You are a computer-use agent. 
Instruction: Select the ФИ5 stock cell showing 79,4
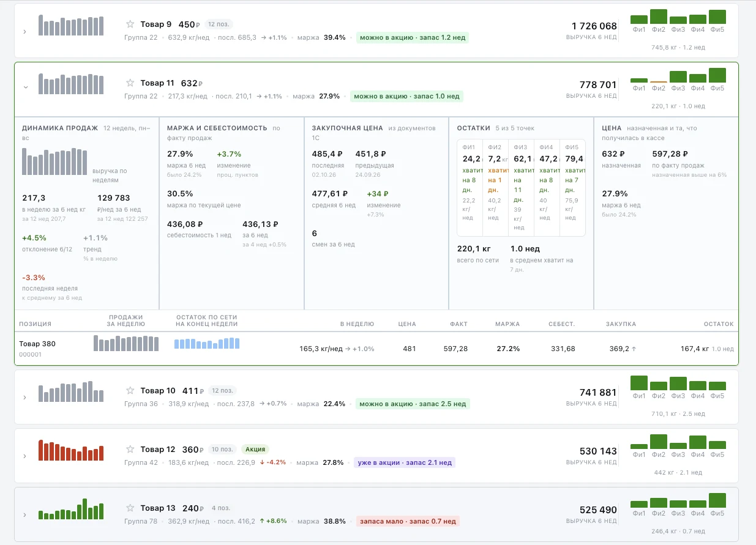(x=573, y=188)
